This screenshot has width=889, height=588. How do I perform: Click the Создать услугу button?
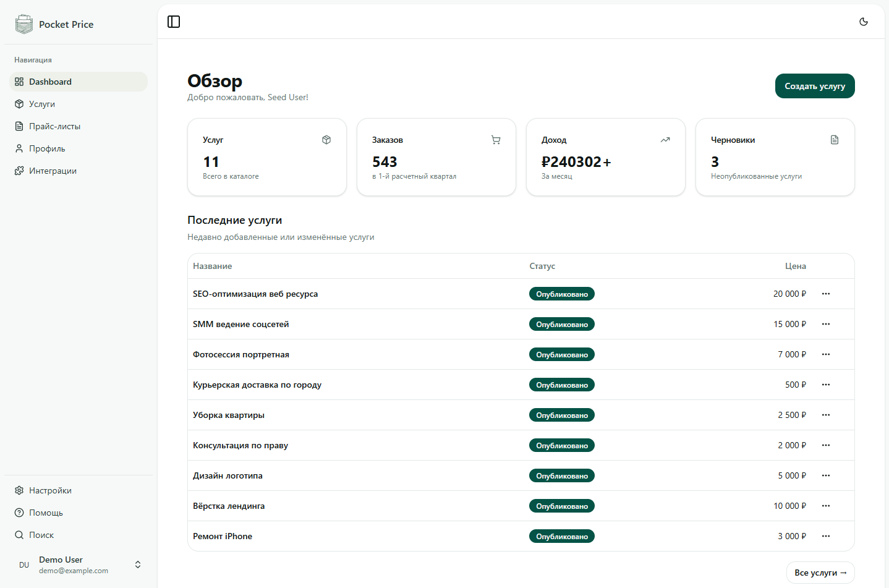point(815,86)
